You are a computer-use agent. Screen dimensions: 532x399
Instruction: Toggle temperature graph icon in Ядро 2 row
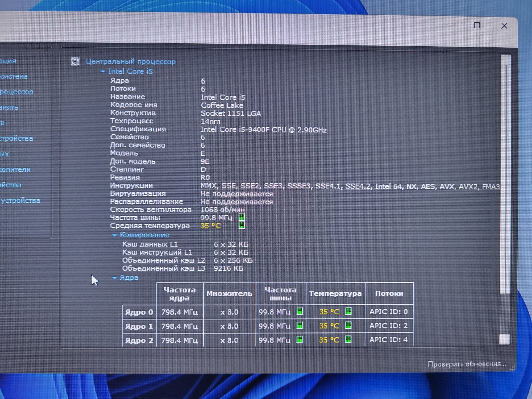(x=348, y=339)
